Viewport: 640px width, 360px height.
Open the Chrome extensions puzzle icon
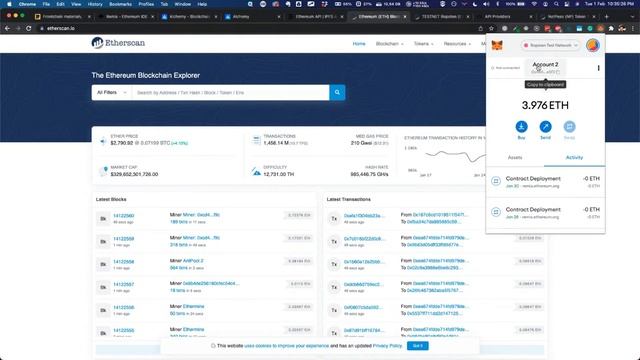pyautogui.click(x=611, y=29)
